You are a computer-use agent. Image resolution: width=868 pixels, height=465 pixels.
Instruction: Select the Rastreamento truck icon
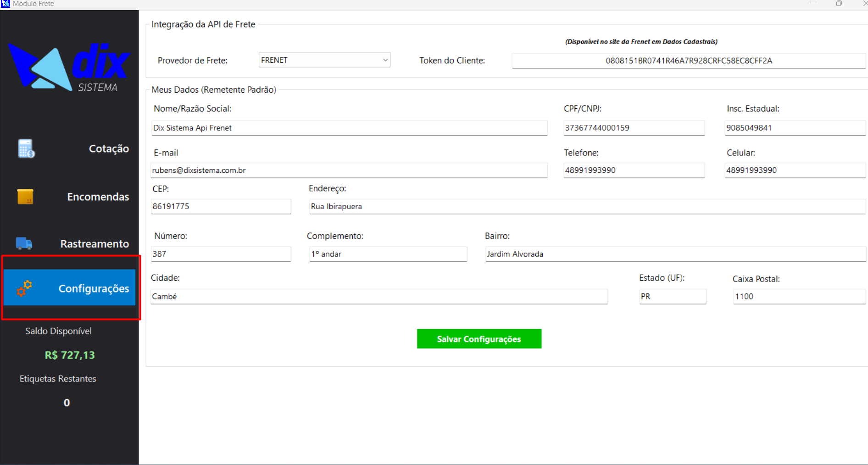pos(23,243)
